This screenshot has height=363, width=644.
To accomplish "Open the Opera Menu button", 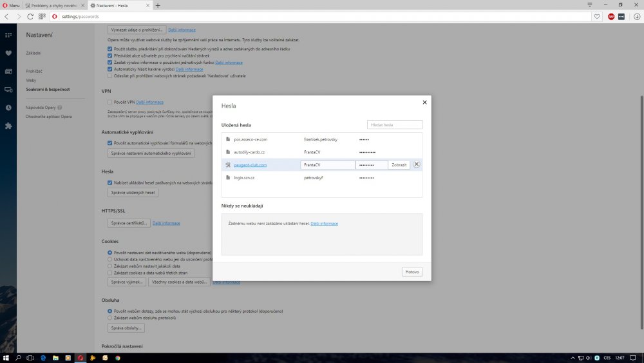I will tap(11, 5).
